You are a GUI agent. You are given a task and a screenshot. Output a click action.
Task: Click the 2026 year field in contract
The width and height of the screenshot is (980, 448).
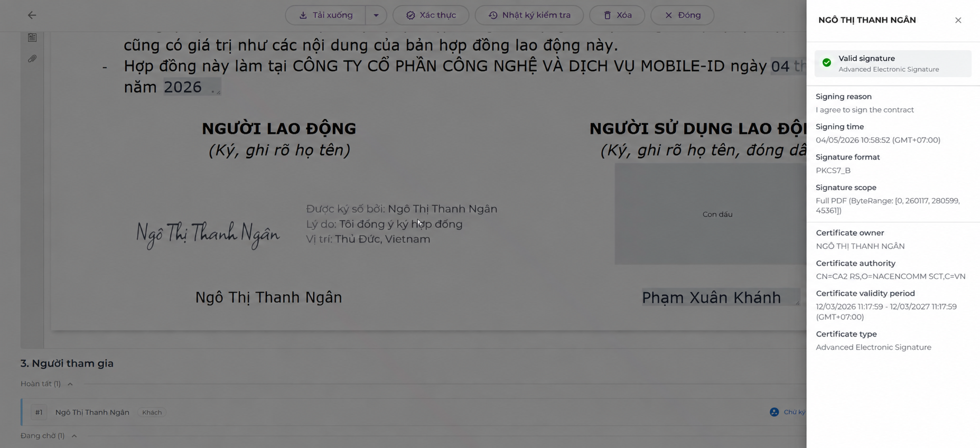[192, 87]
